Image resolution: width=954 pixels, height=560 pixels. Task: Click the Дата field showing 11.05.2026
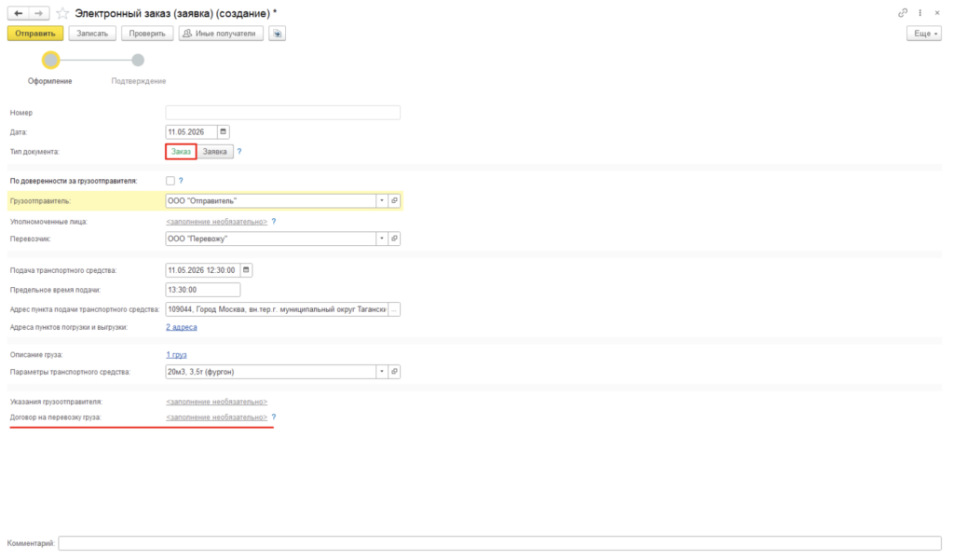[x=192, y=132]
